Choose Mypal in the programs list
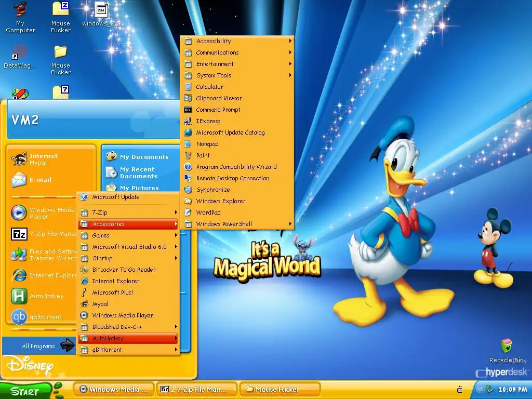The width and height of the screenshot is (532, 399). pyautogui.click(x=128, y=304)
